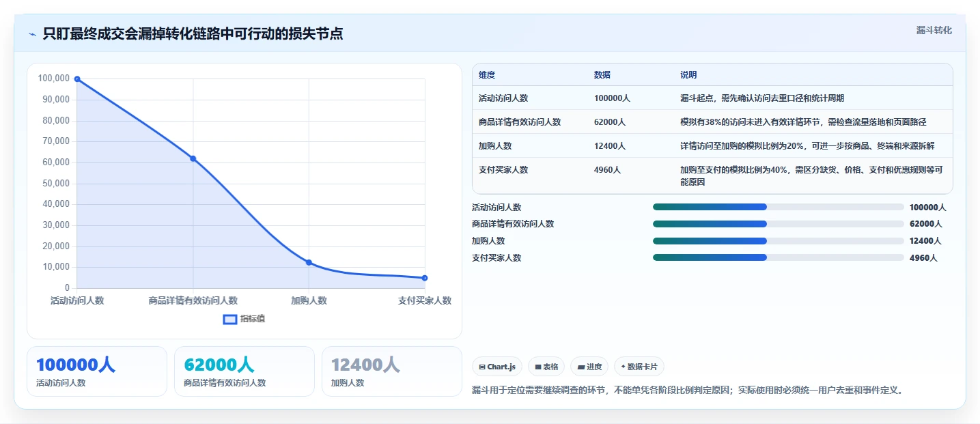Screen dimensions: 980x424
Task: Open the 100000人 活动访问人数 data card
Action: click(97, 371)
